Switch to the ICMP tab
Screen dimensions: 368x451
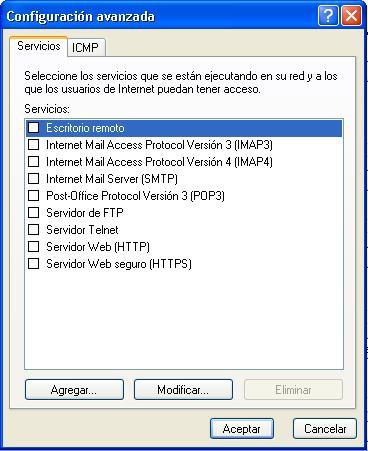tap(86, 48)
